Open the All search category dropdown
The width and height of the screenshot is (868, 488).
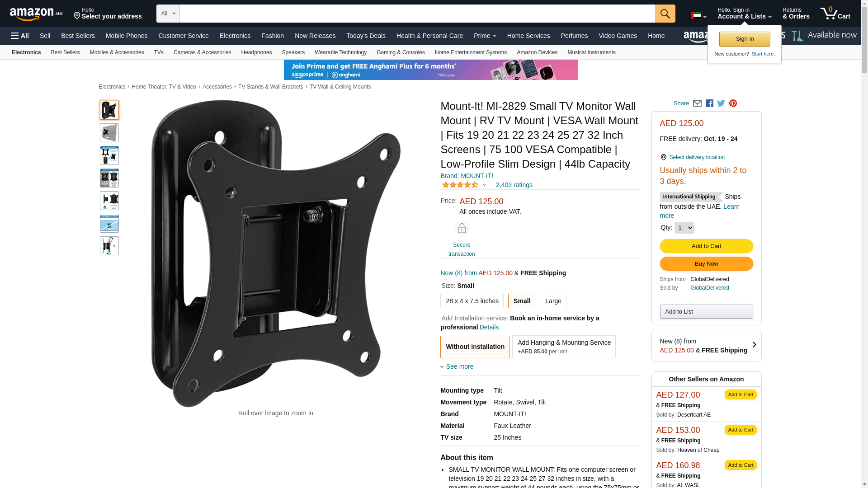(168, 14)
